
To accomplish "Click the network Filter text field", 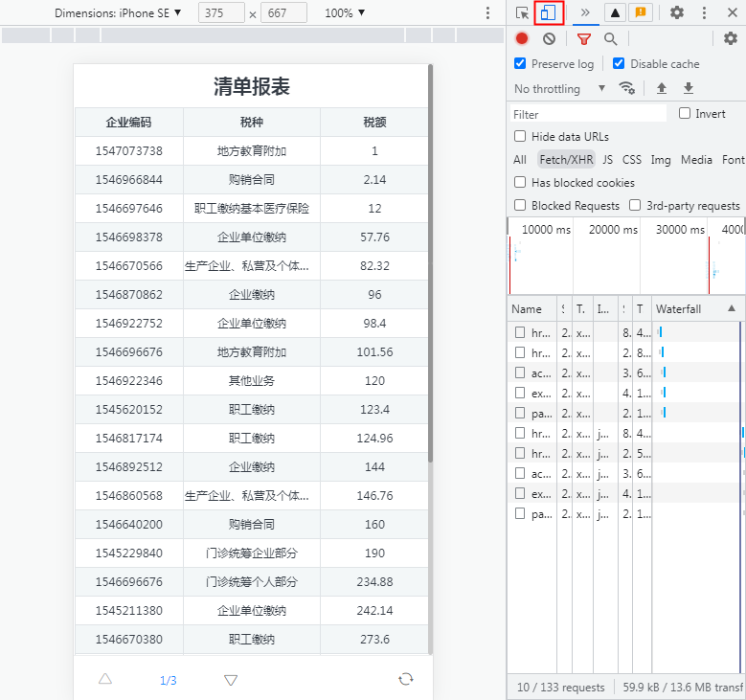I will point(587,114).
